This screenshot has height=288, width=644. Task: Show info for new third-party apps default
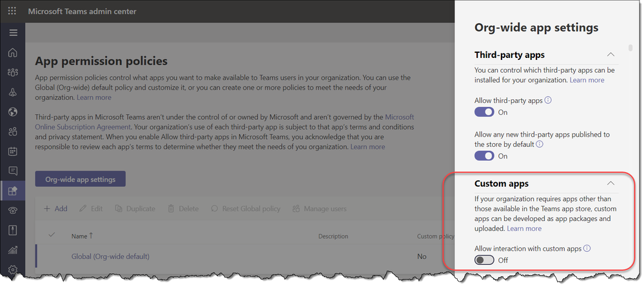coord(540,144)
